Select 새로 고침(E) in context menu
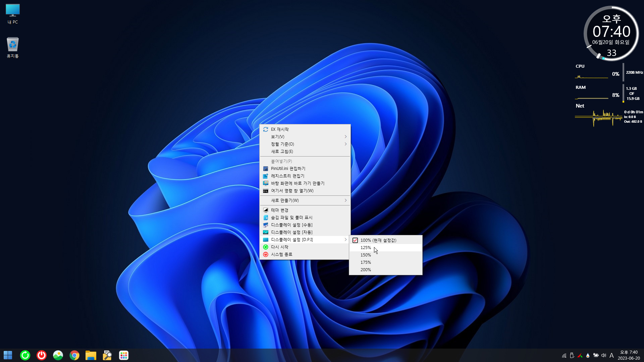Image resolution: width=644 pixels, height=362 pixels. point(305,152)
